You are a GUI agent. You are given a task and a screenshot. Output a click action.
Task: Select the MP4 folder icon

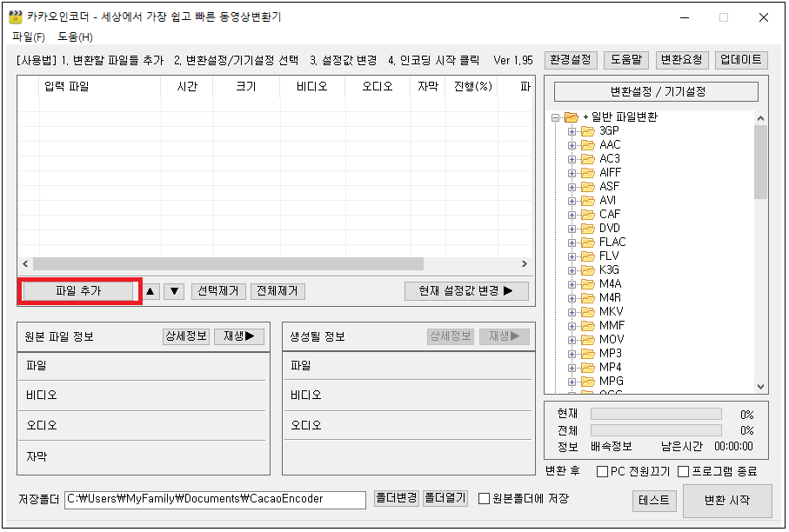click(588, 368)
